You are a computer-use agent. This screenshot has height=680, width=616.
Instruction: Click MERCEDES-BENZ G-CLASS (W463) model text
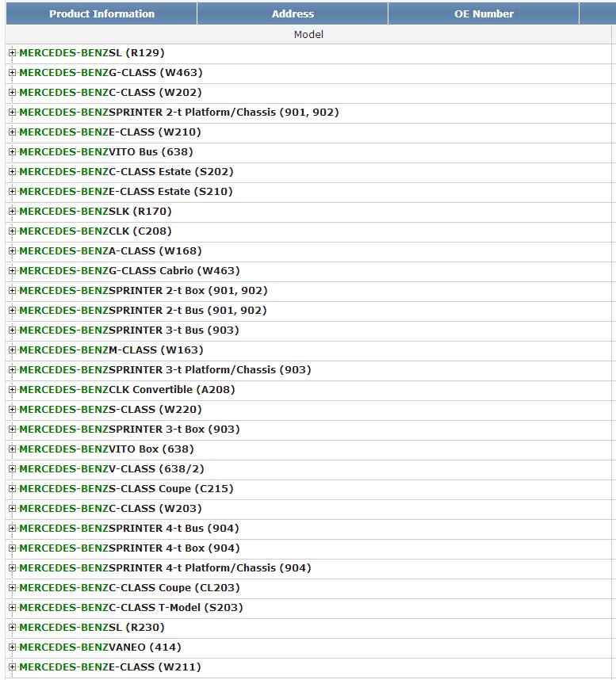(x=111, y=72)
